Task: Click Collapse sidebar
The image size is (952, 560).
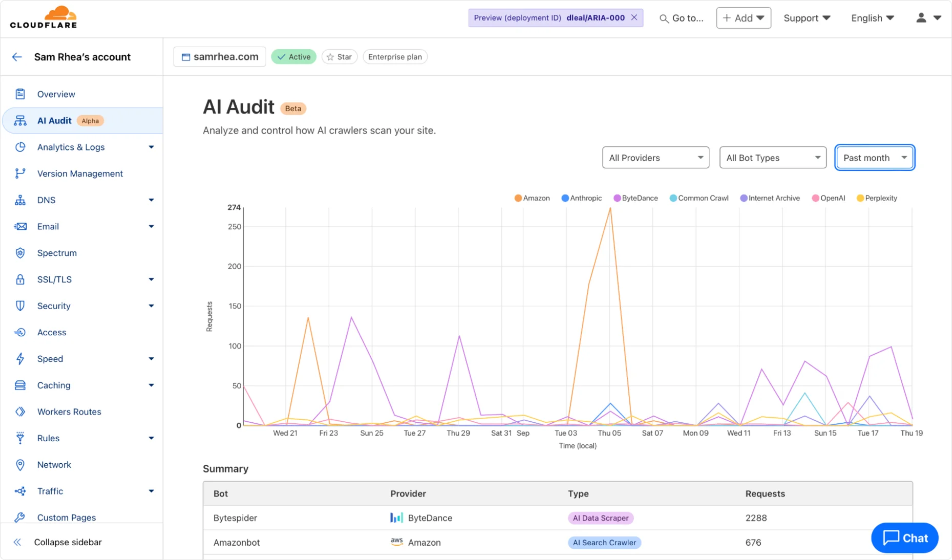Action: (68, 542)
